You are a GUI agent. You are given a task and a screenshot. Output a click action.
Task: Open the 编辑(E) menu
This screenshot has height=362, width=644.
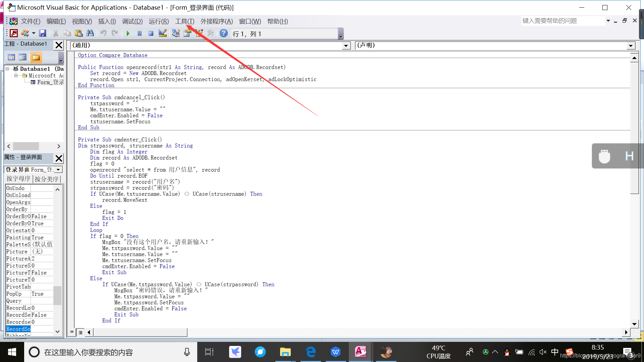point(56,21)
